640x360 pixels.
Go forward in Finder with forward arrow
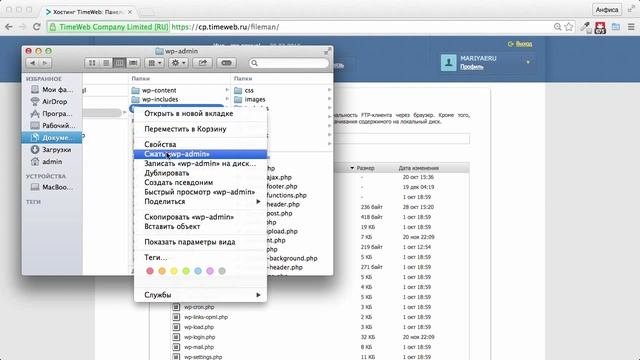(45, 63)
